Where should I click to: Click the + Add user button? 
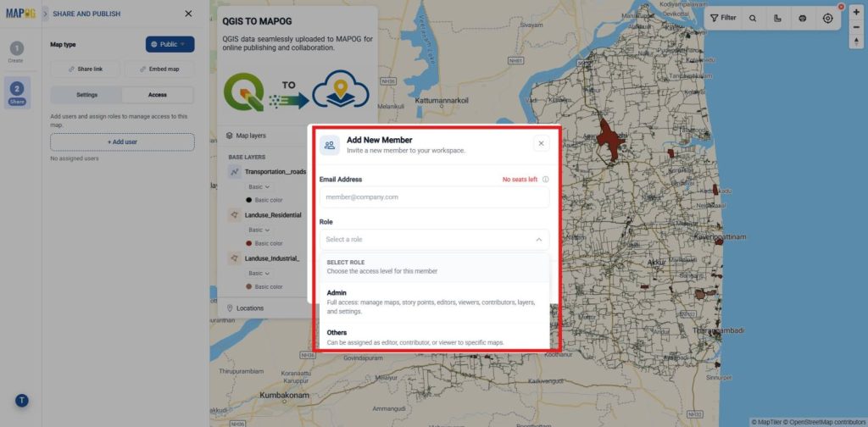[122, 142]
